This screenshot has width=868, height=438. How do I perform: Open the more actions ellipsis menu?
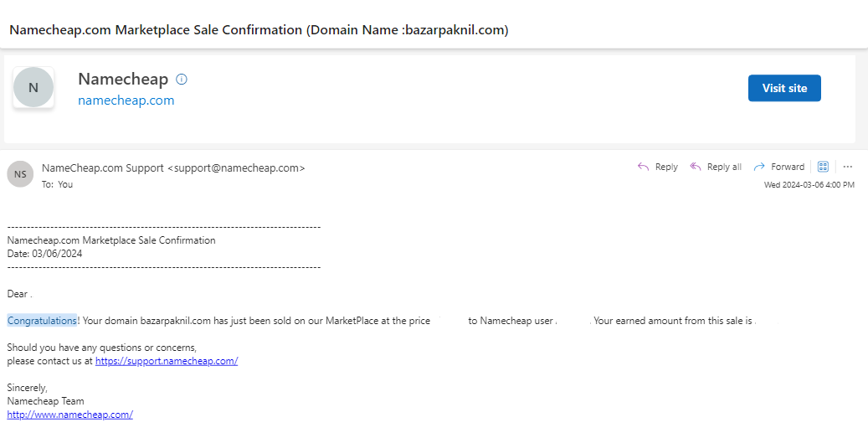848,167
